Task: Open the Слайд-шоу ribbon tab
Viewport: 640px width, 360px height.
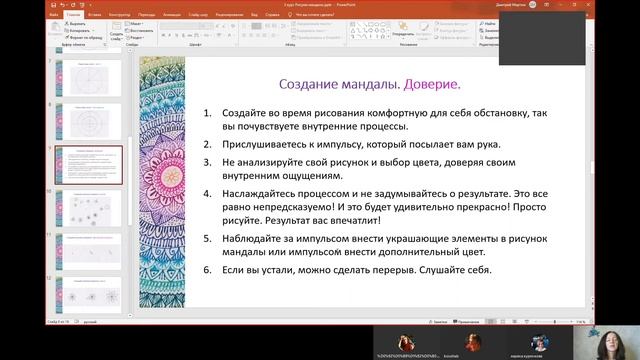Action: (198, 15)
